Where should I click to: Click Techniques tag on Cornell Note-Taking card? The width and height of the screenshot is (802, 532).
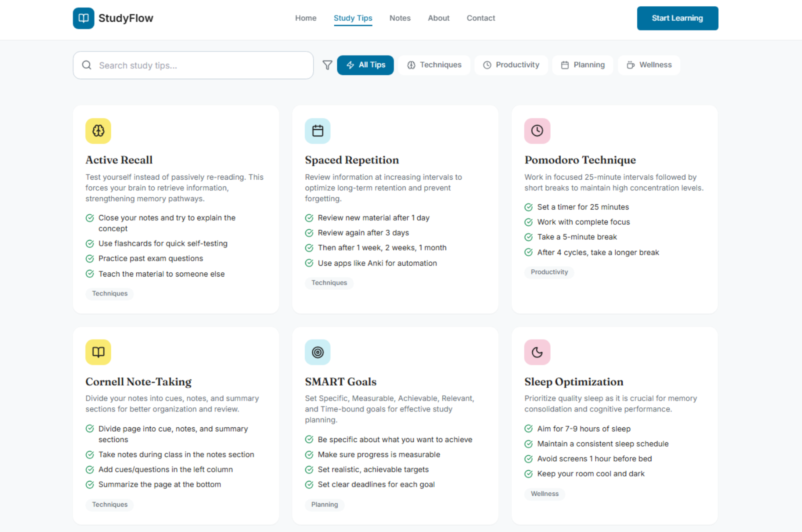[x=110, y=504]
